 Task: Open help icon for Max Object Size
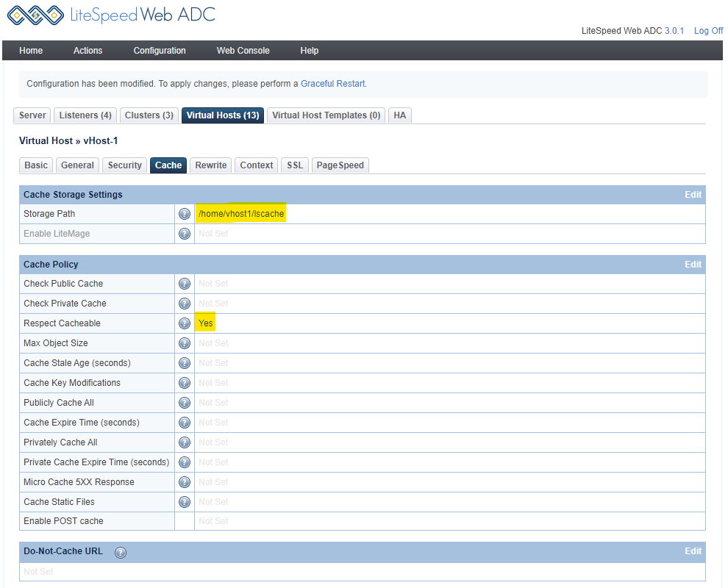click(x=185, y=343)
